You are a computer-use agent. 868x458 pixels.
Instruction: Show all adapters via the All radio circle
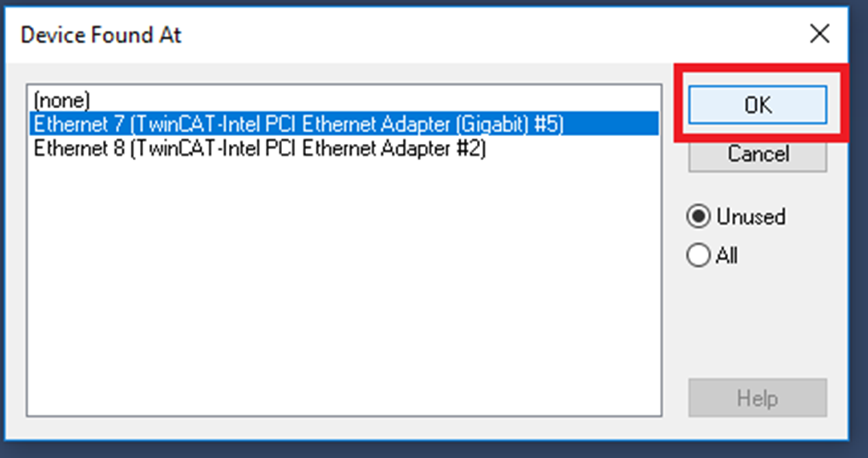tap(699, 256)
